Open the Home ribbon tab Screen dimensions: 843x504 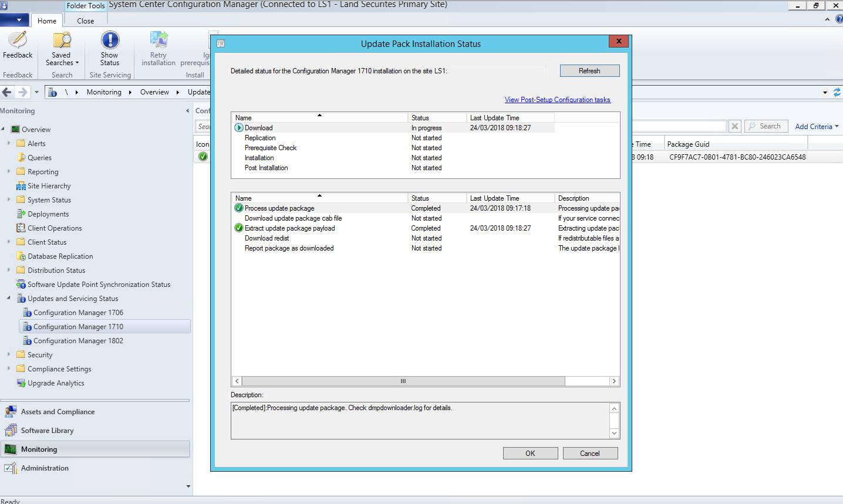(x=47, y=21)
